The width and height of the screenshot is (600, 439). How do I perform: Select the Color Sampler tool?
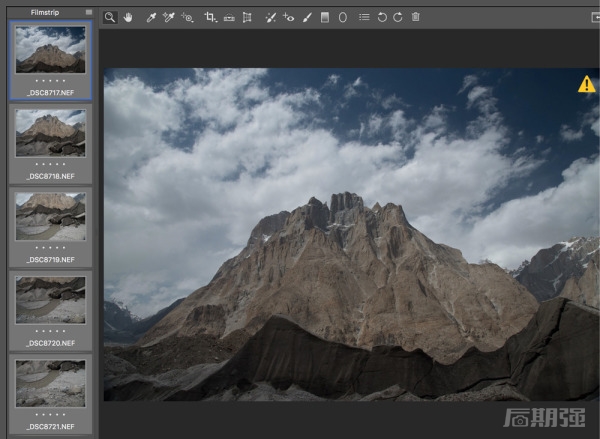tap(169, 17)
